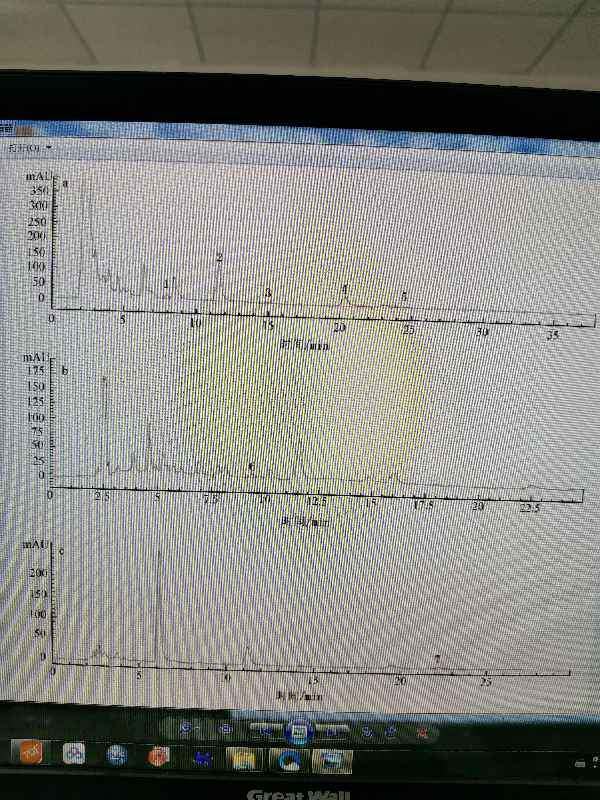Click peak 4 in chromatogram a
The image size is (600, 800).
(x=345, y=293)
